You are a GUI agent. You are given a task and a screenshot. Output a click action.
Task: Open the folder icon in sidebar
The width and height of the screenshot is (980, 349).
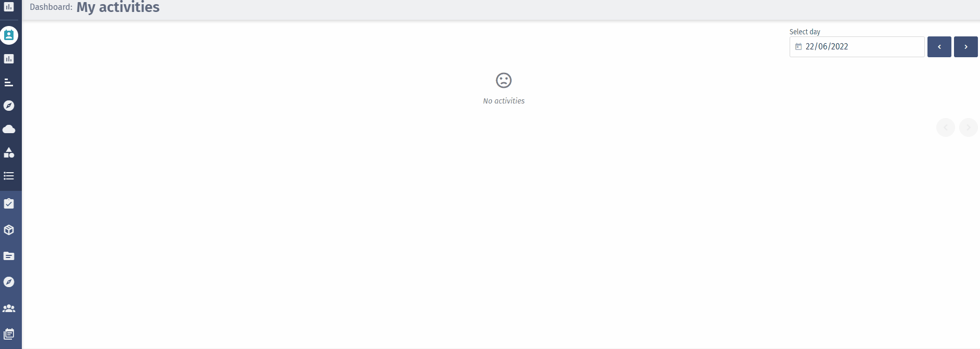pyautogui.click(x=9, y=256)
